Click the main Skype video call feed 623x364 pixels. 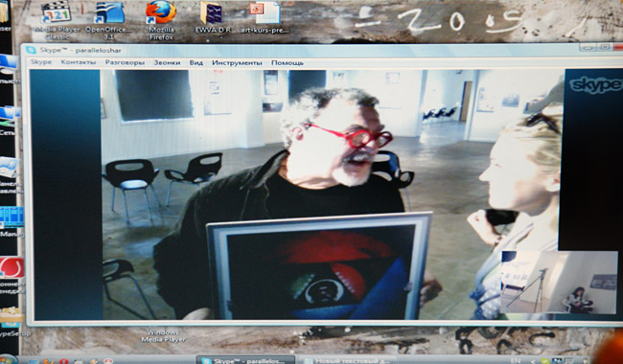point(332,194)
